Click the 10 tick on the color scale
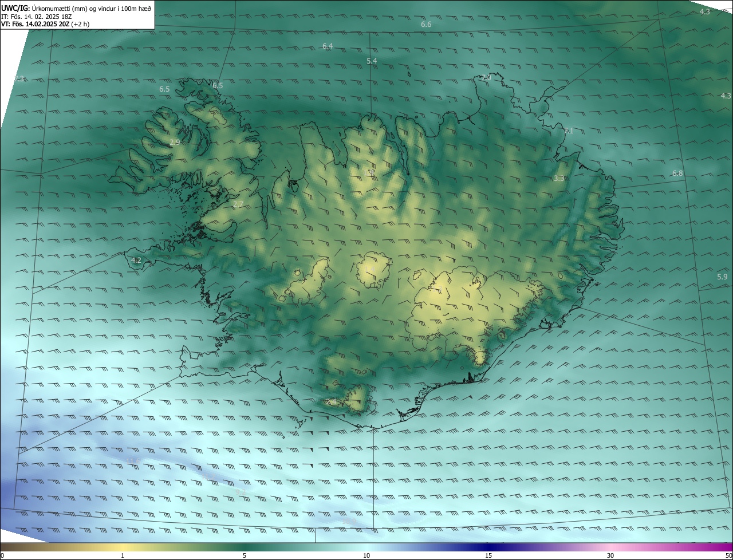The height and width of the screenshot is (560, 733). tap(366, 555)
